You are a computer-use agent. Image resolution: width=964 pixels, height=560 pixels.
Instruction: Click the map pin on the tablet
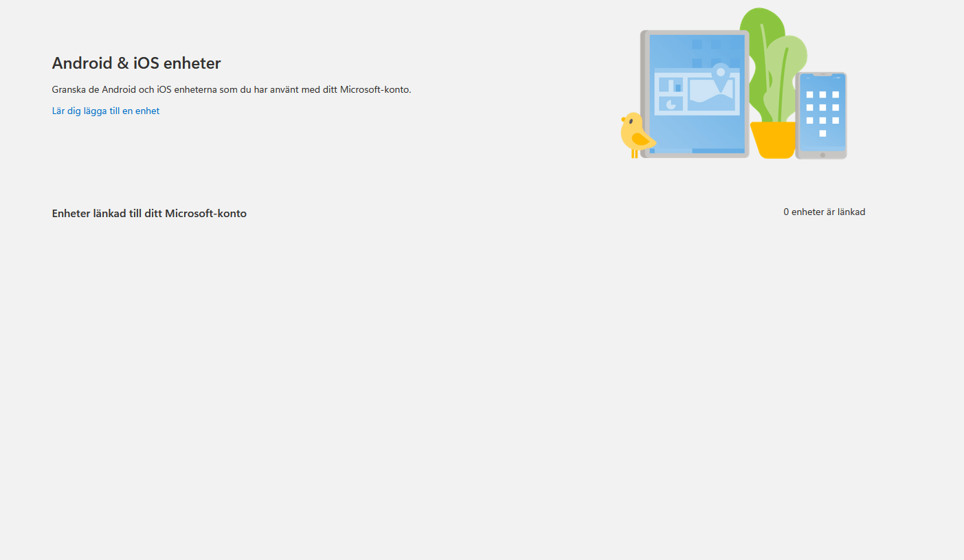tap(721, 75)
